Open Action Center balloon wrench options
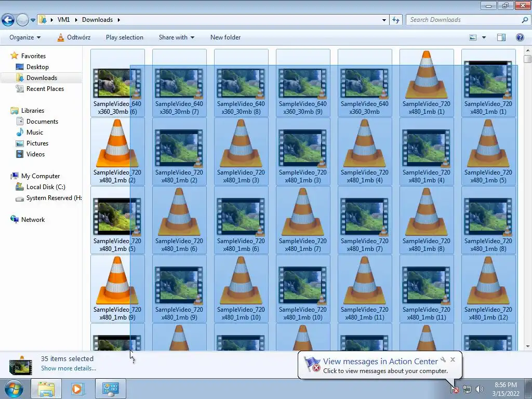Viewport: 532px width, 399px height. pyautogui.click(x=443, y=360)
